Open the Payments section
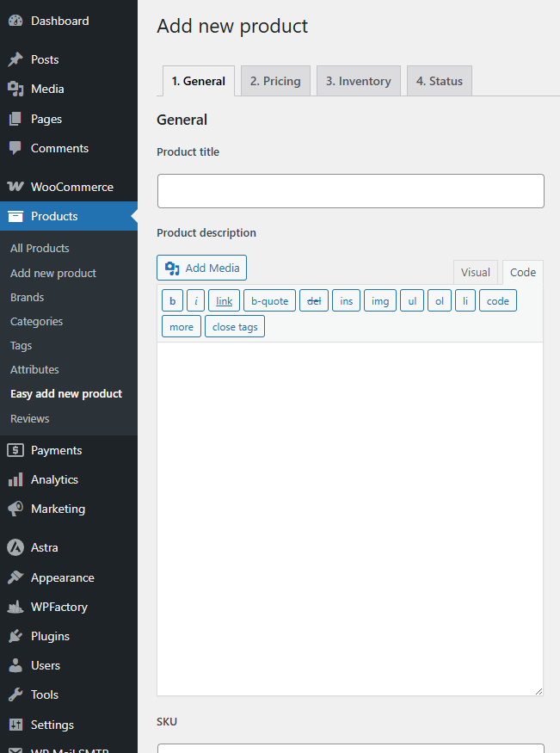The height and width of the screenshot is (753, 560). pos(54,450)
